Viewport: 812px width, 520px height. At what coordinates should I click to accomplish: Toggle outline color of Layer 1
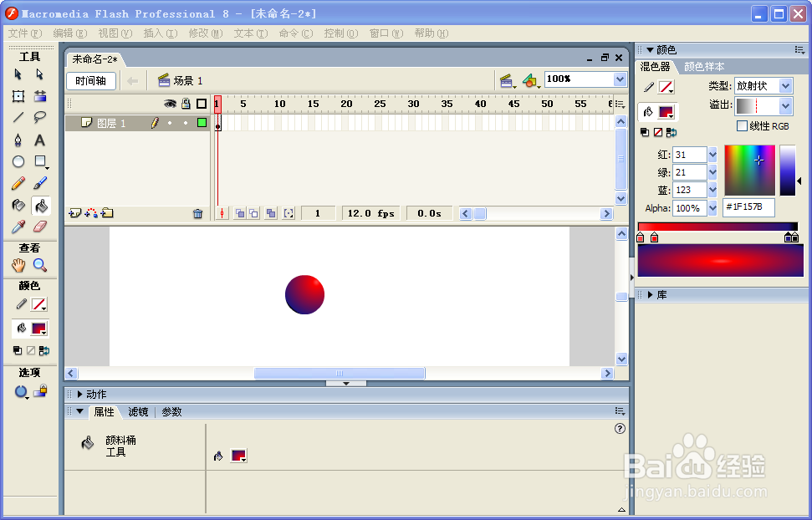pos(202,123)
